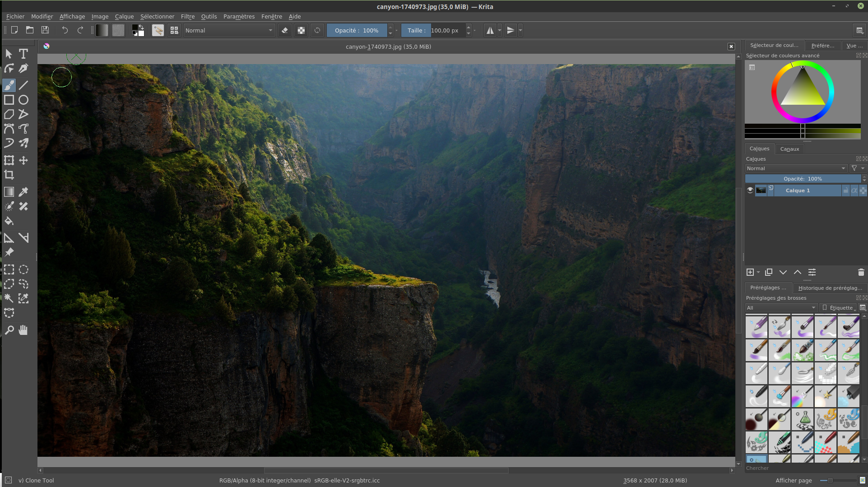This screenshot has width=868, height=487.
Task: Expand the brush opacity slider options arrow
Action: (x=396, y=30)
